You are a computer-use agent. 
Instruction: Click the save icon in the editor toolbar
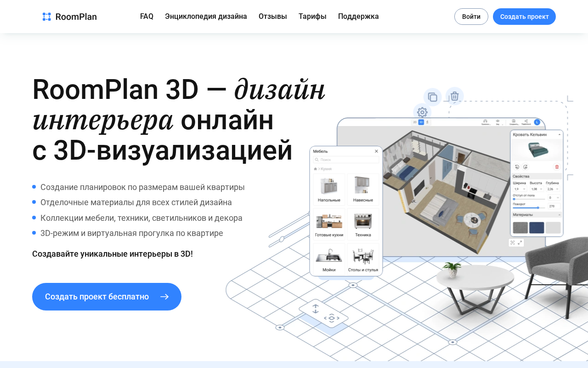[x=514, y=121]
